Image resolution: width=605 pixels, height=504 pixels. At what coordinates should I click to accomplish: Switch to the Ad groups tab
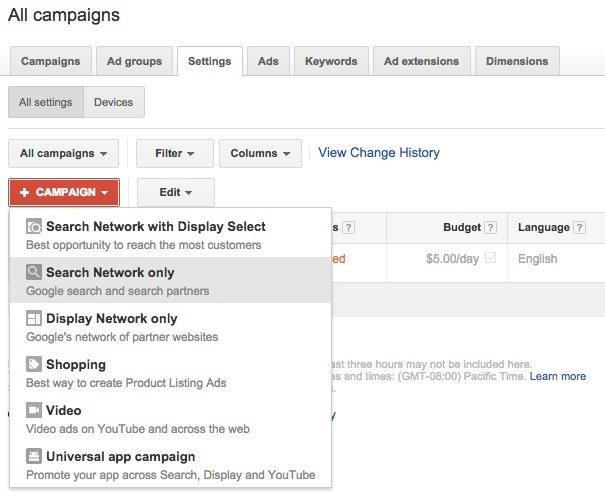click(x=135, y=61)
